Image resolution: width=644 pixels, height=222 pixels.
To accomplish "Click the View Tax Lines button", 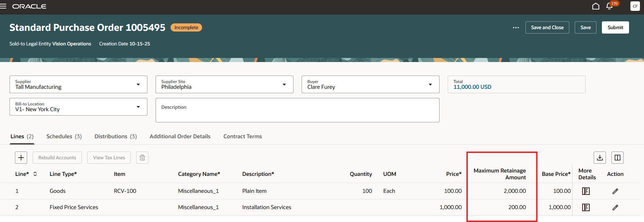I will click(x=109, y=158).
